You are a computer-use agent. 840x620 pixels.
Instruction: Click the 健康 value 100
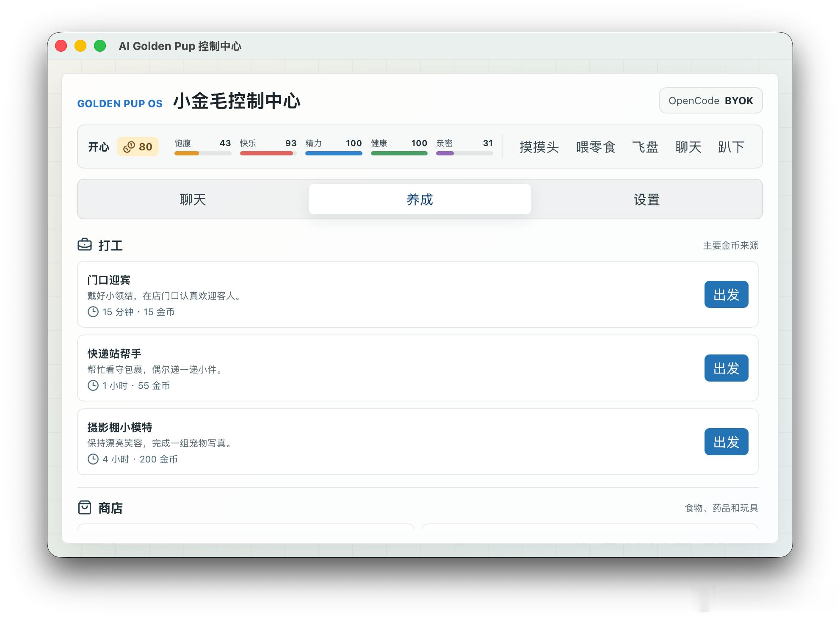[419, 143]
